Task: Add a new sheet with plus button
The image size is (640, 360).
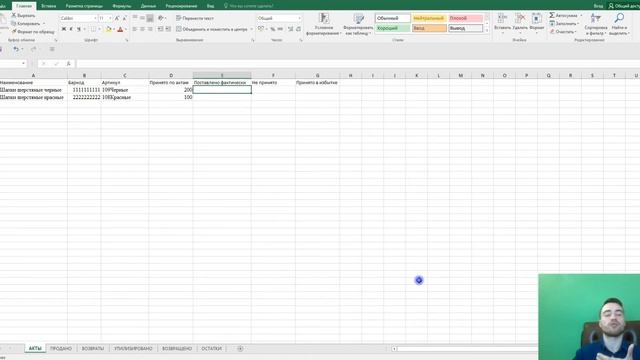Action: point(240,349)
